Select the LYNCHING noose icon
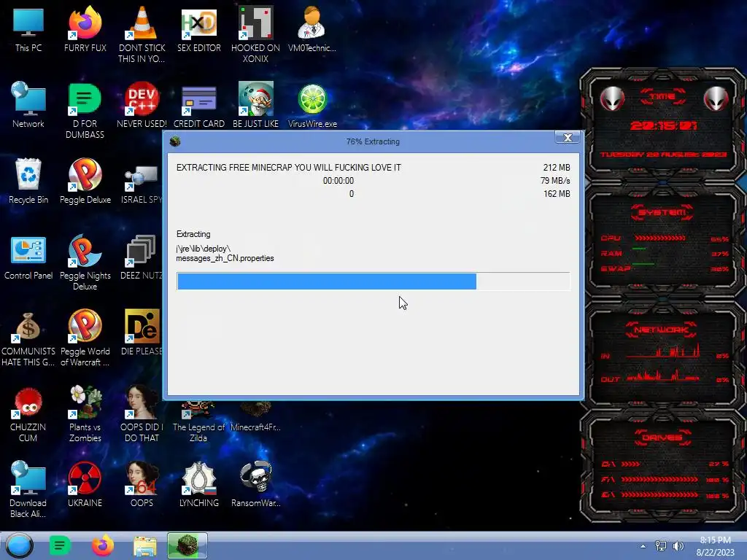 coord(198,484)
